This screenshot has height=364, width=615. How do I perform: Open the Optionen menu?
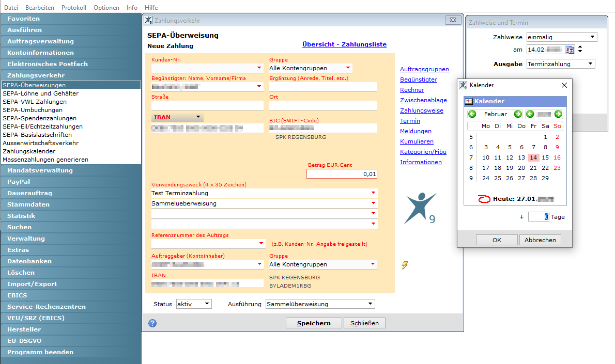click(x=106, y=7)
